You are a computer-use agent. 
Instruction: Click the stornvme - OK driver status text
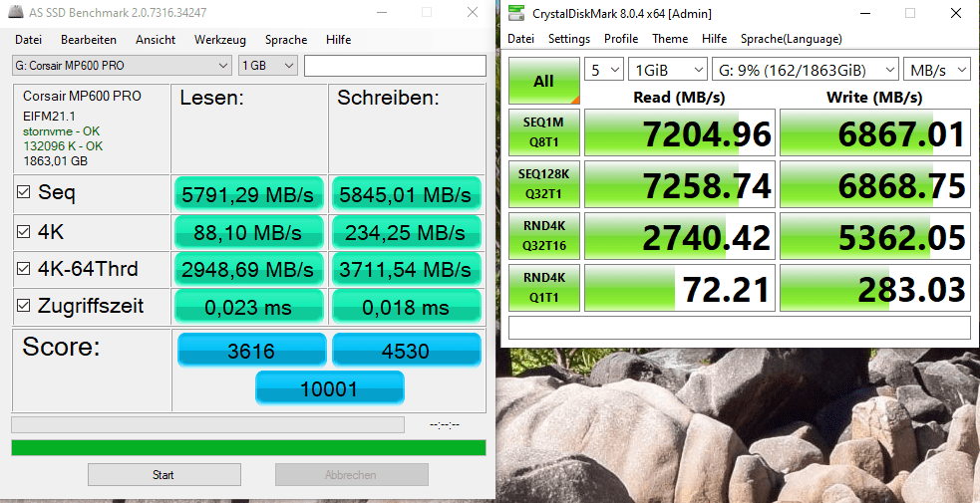tap(61, 131)
